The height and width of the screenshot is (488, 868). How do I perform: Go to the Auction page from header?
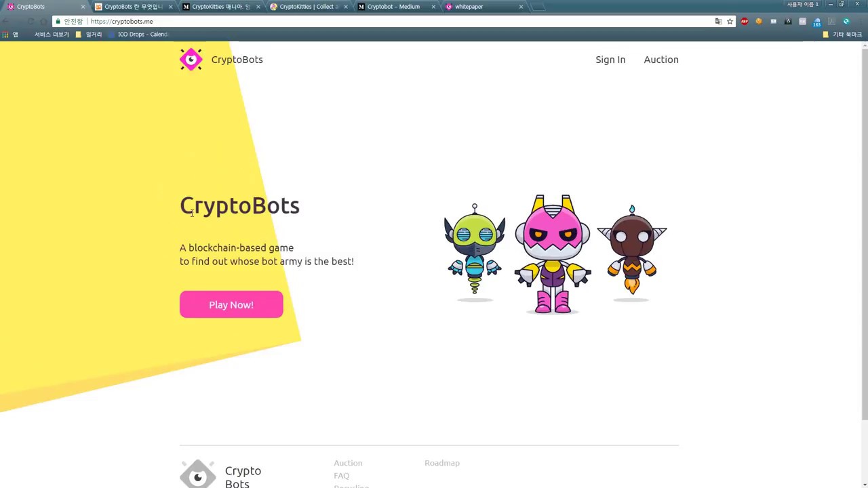[x=661, y=60]
